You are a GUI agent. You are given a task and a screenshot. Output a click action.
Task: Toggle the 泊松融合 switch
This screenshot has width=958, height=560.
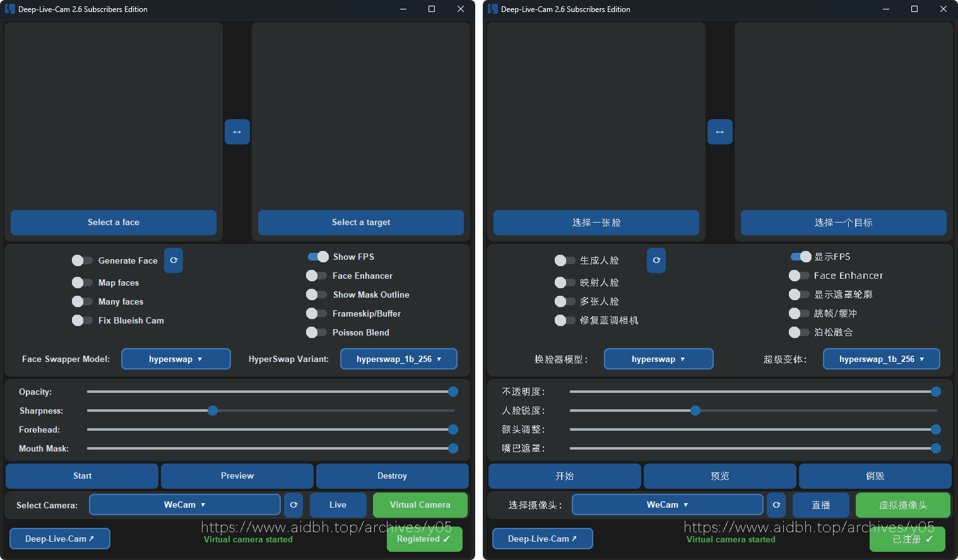pyautogui.click(x=799, y=332)
